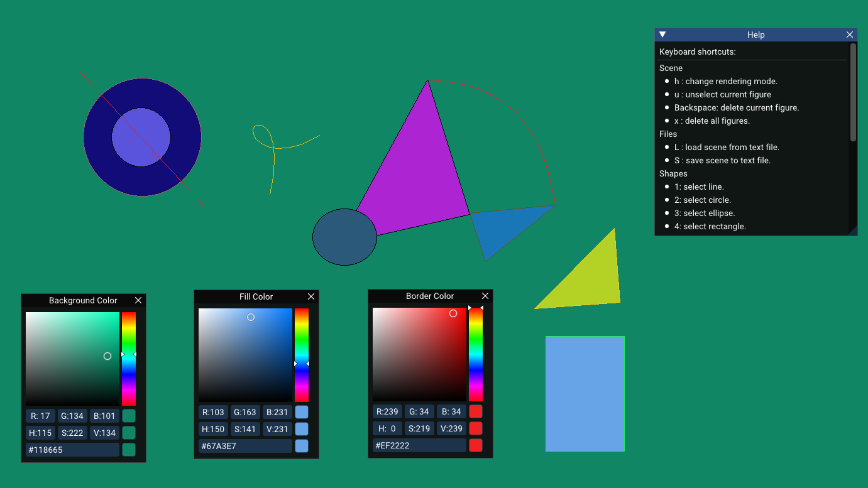This screenshot has height=488, width=868.
Task: Collapse the Help panel with its triangle
Action: [661, 35]
